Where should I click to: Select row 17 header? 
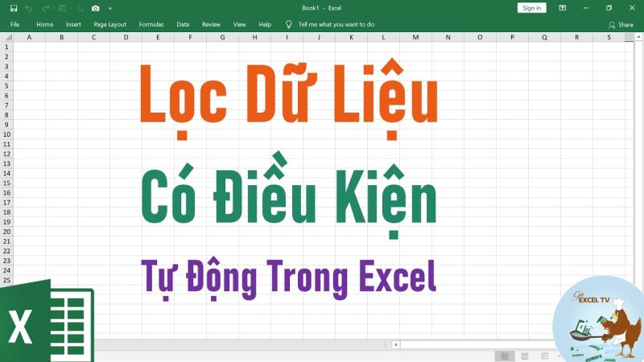pos(6,203)
